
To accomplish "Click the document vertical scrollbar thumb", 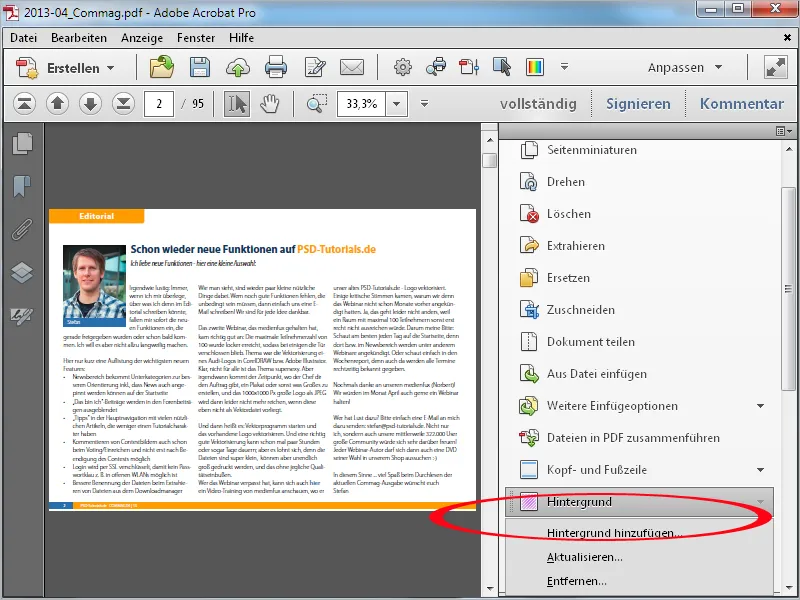I will 489,160.
